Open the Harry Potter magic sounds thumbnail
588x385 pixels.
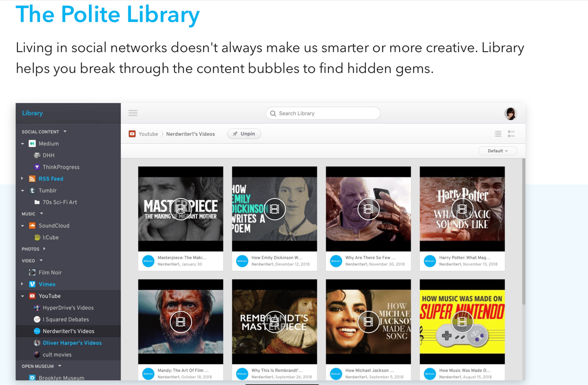click(462, 209)
